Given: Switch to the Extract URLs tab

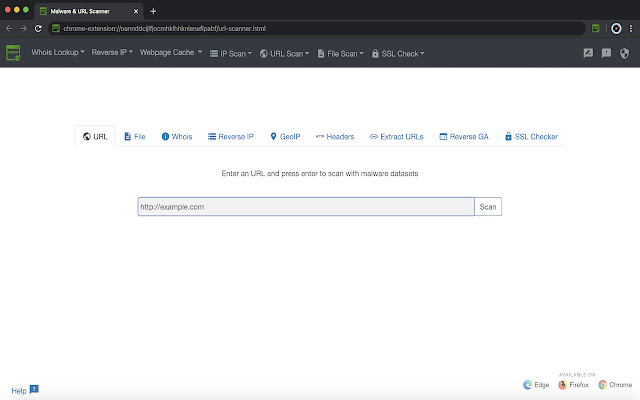Looking at the screenshot, I should (x=397, y=136).
